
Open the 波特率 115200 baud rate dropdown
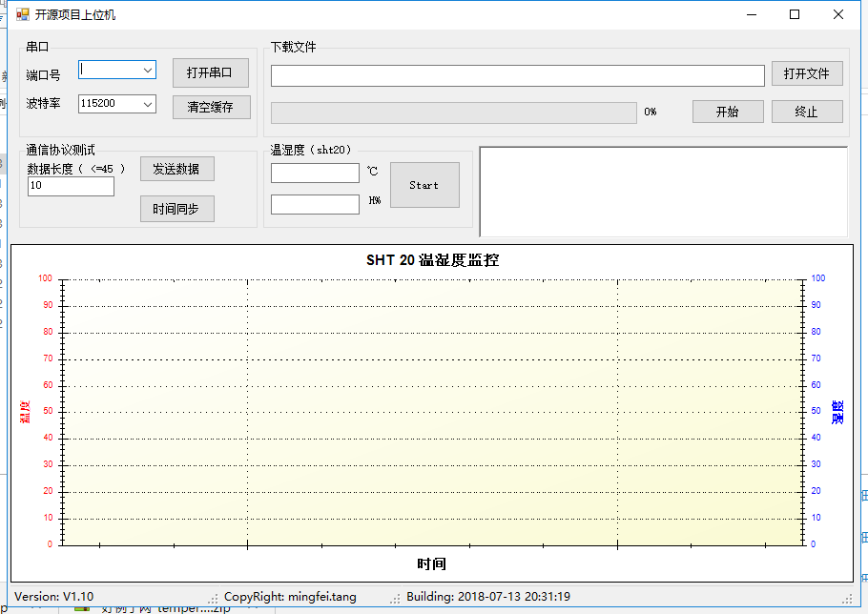[147, 104]
